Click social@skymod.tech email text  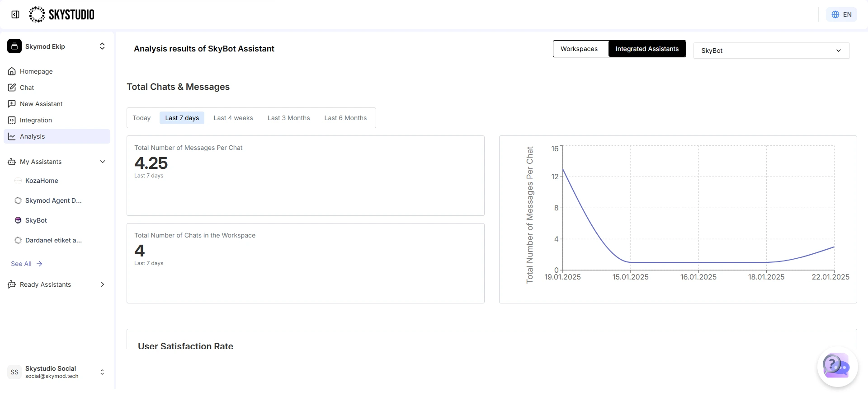[52, 376]
